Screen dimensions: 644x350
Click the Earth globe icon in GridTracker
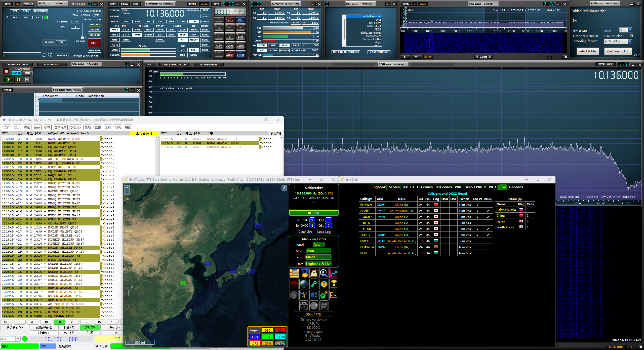304,284
